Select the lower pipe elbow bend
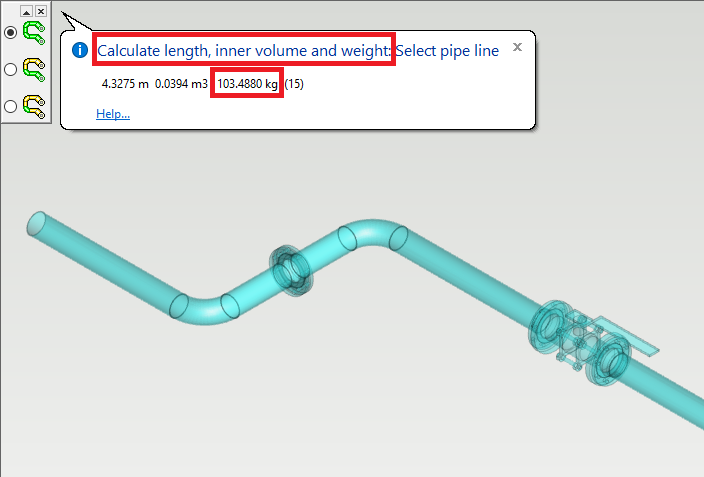704x477 pixels. tap(204, 309)
